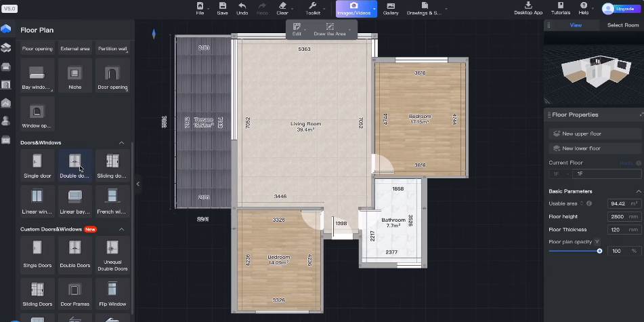Open the Gallery

(x=391, y=8)
